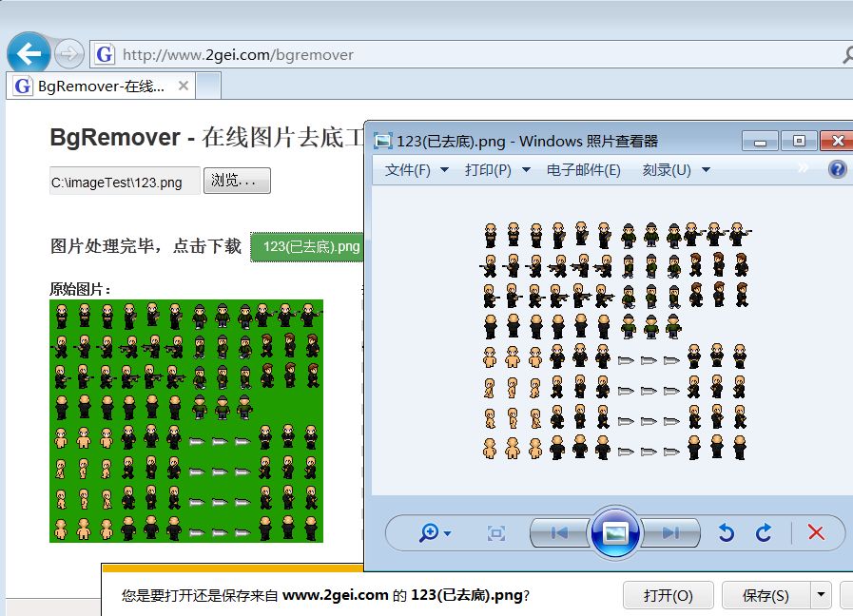
Task: Click the BgRemover page heading text
Action: (206, 137)
